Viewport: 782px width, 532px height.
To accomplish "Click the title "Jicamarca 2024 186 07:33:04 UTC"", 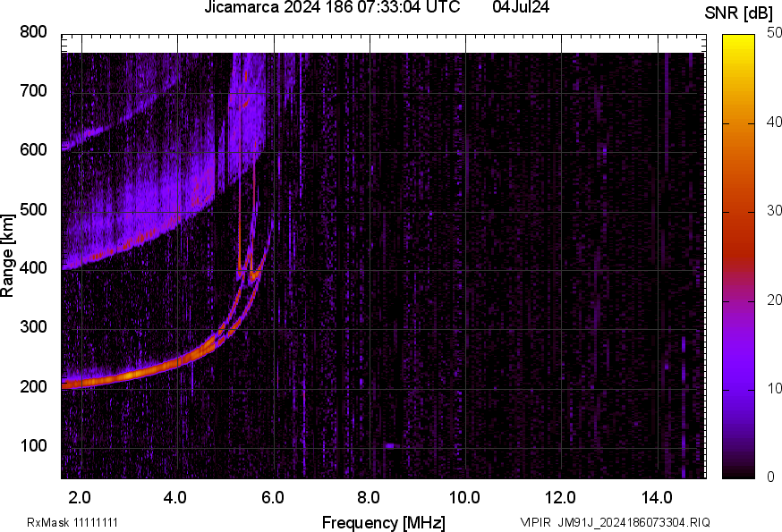I will coord(332,7).
